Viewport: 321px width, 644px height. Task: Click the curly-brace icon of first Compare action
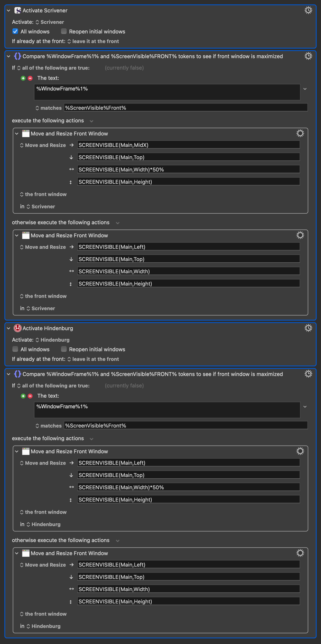tap(18, 56)
